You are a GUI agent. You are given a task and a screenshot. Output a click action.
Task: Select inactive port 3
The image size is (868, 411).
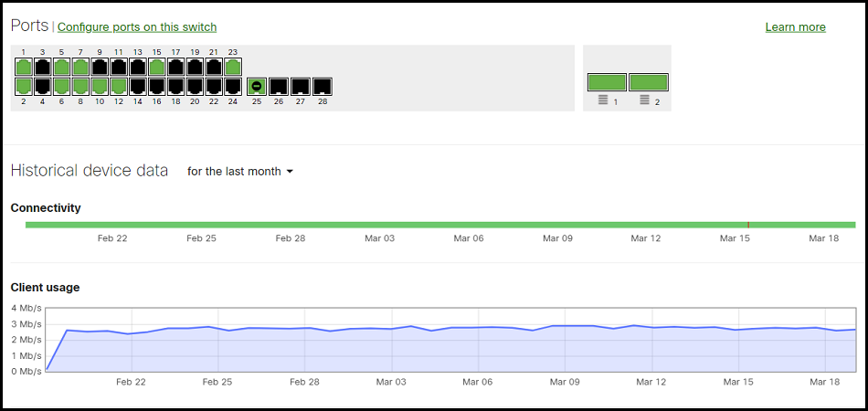[x=42, y=67]
